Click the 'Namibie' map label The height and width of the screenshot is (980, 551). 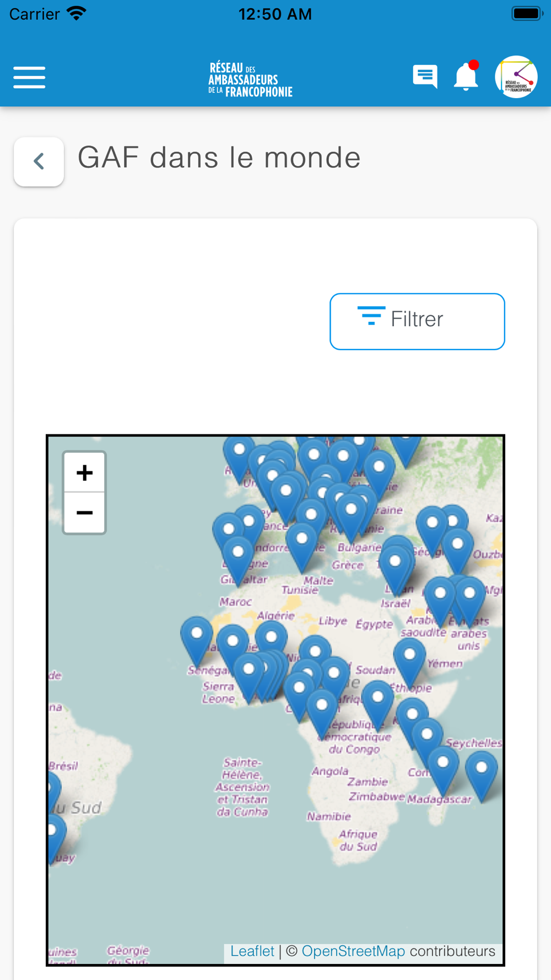pos(329,816)
